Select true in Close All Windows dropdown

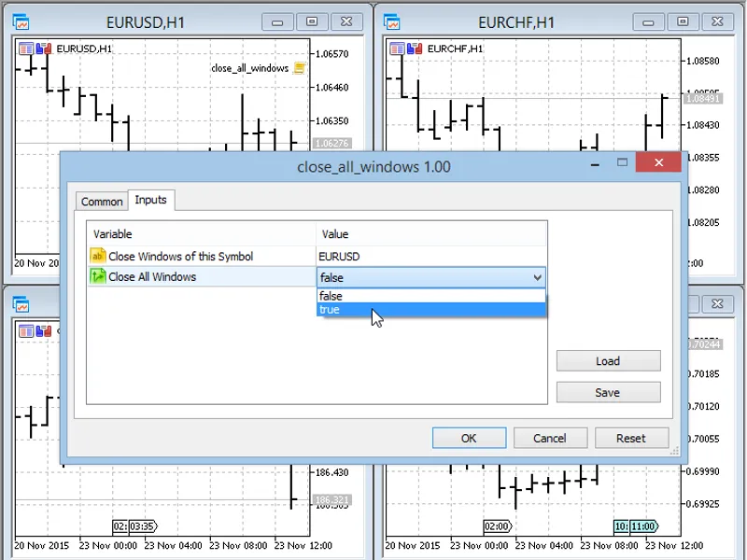click(x=431, y=310)
